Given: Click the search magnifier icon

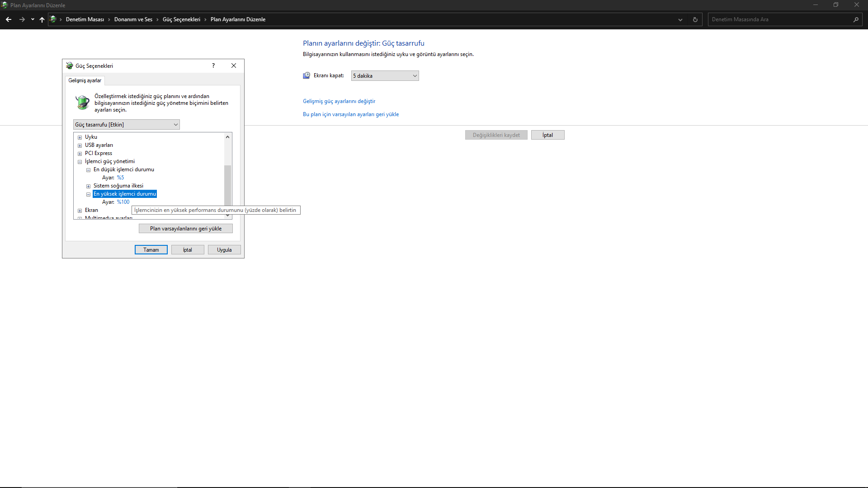Looking at the screenshot, I should pyautogui.click(x=856, y=19).
